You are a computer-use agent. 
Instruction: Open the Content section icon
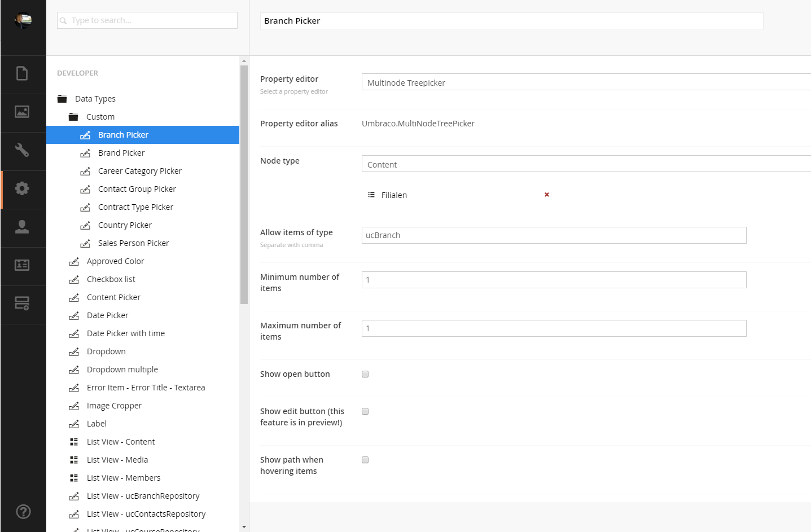coord(22,74)
